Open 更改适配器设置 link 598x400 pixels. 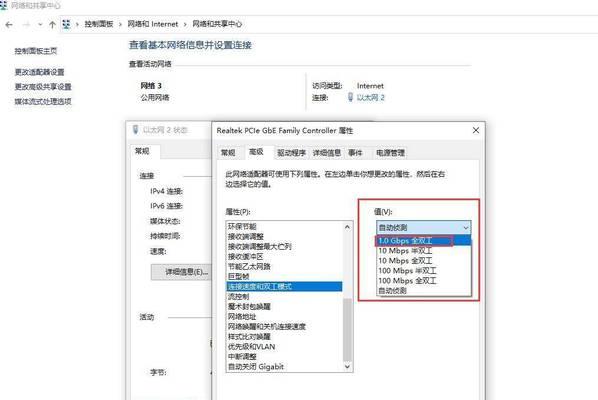pyautogui.click(x=39, y=72)
